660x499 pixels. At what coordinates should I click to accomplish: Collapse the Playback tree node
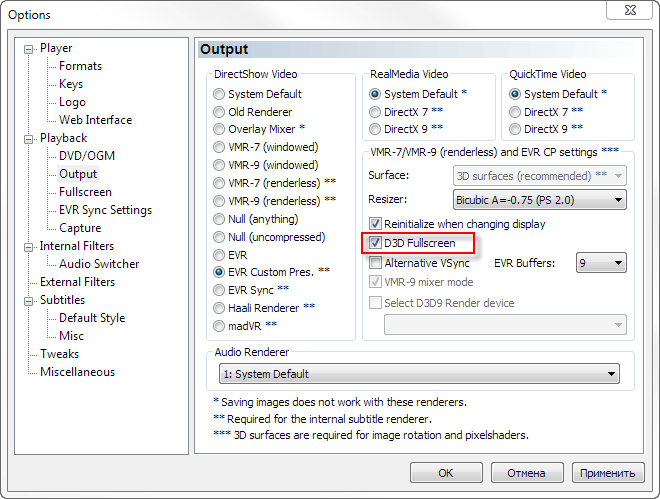click(29, 139)
